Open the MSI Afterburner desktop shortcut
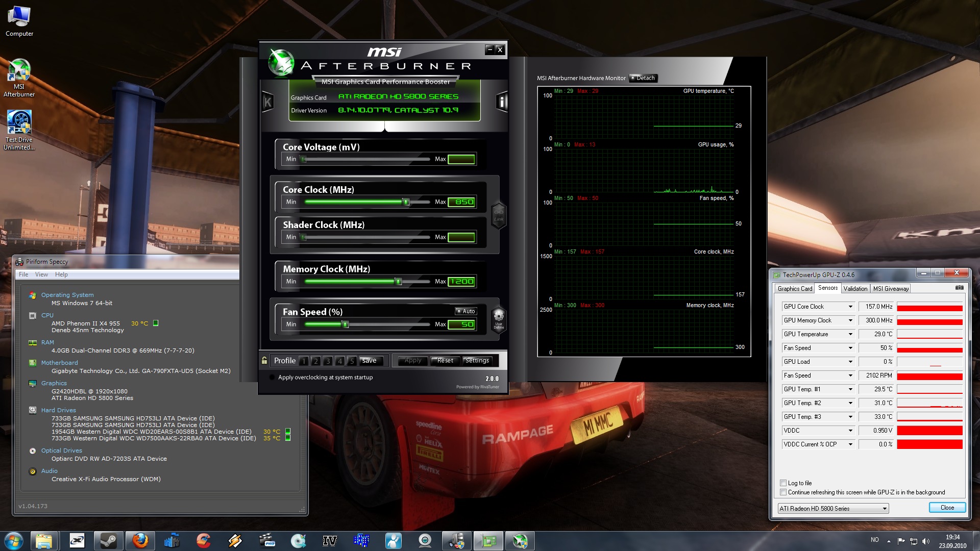The width and height of the screenshot is (980, 551). [19, 78]
